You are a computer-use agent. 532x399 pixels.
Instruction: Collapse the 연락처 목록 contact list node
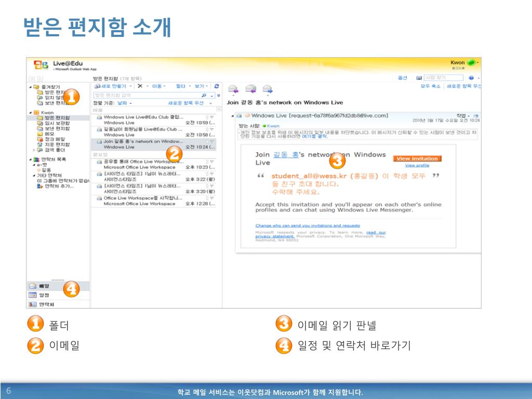coord(31,159)
